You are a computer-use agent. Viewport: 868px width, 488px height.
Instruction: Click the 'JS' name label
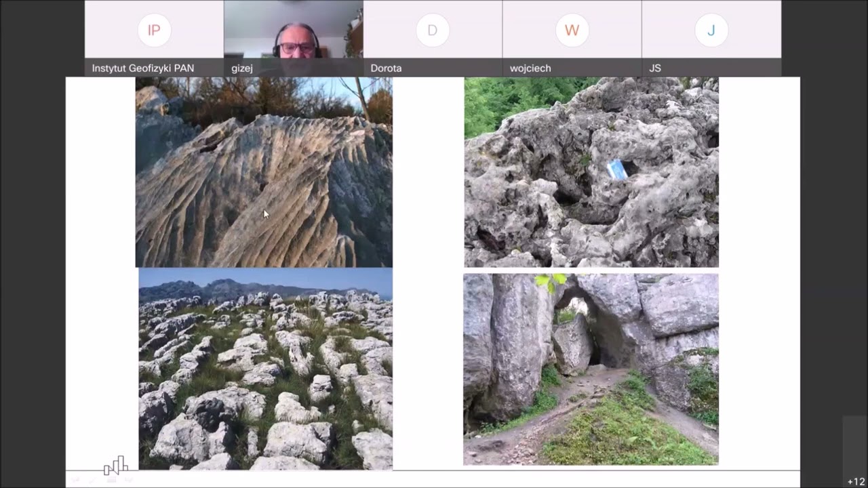tap(655, 68)
